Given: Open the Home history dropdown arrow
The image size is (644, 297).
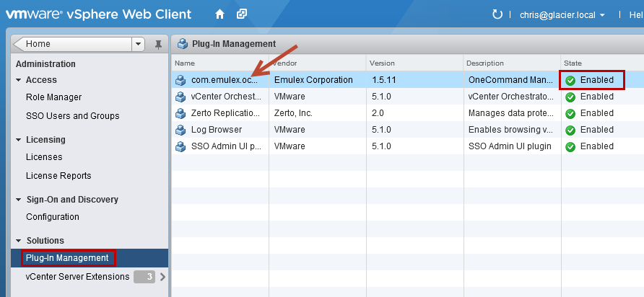Looking at the screenshot, I should click(138, 44).
